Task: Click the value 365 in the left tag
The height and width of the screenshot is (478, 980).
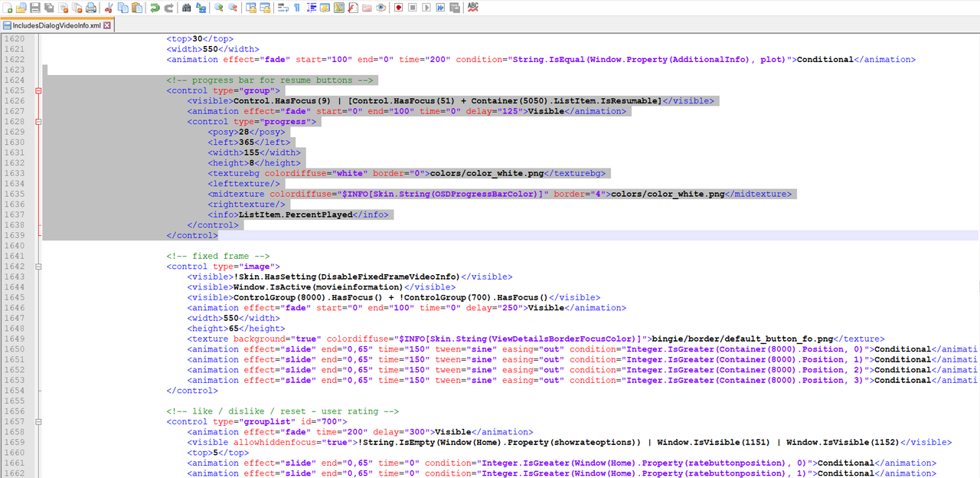Action: click(x=247, y=142)
